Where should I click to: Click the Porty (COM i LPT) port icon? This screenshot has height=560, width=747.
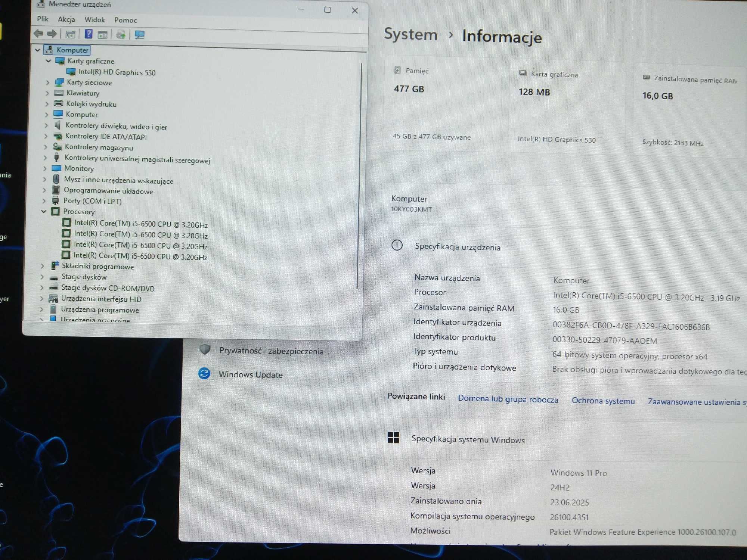point(55,200)
